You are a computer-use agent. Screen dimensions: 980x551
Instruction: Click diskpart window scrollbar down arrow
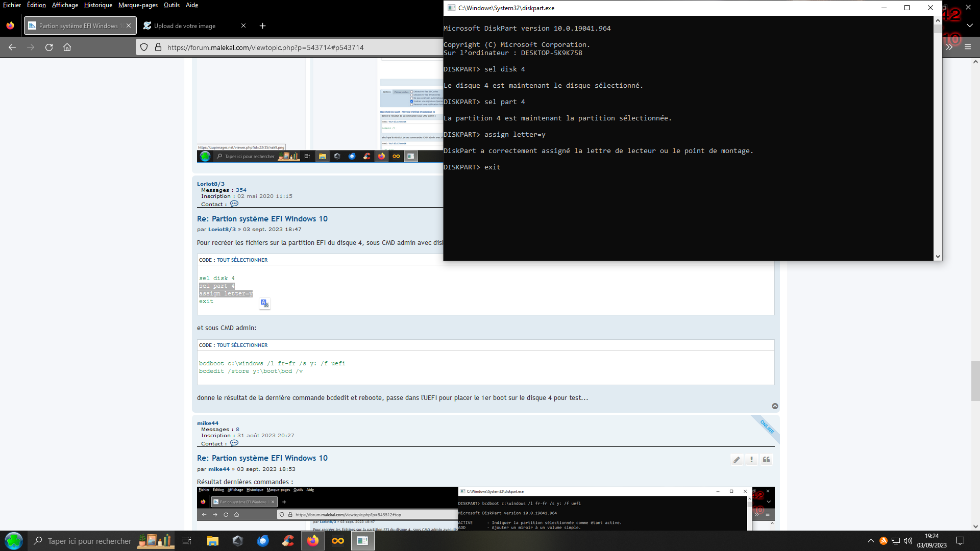coord(938,257)
